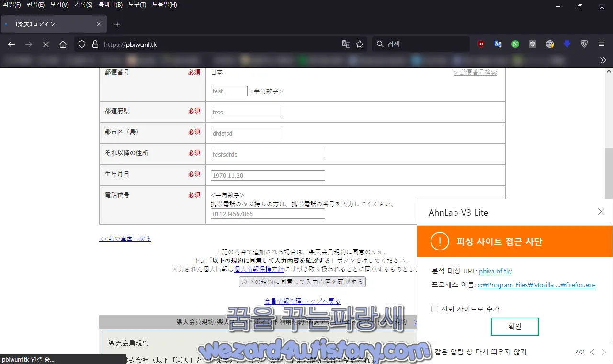
Task: Check 신뢰 사이트로 추가 checkbox
Action: 435,309
